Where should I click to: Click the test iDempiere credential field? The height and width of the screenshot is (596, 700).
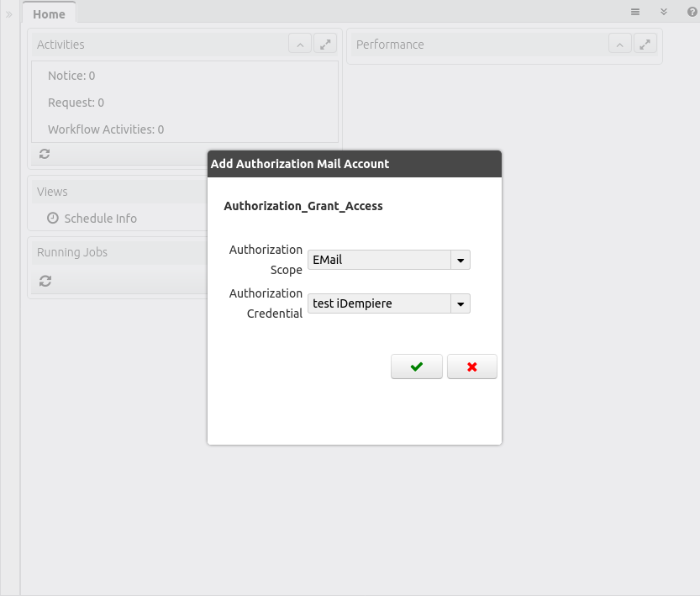[x=379, y=304]
